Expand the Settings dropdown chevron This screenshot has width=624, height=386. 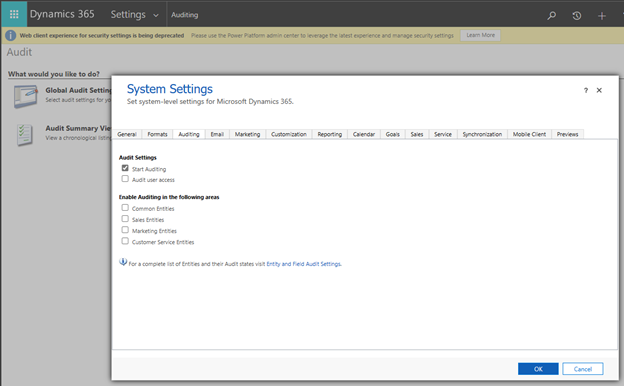point(156,16)
